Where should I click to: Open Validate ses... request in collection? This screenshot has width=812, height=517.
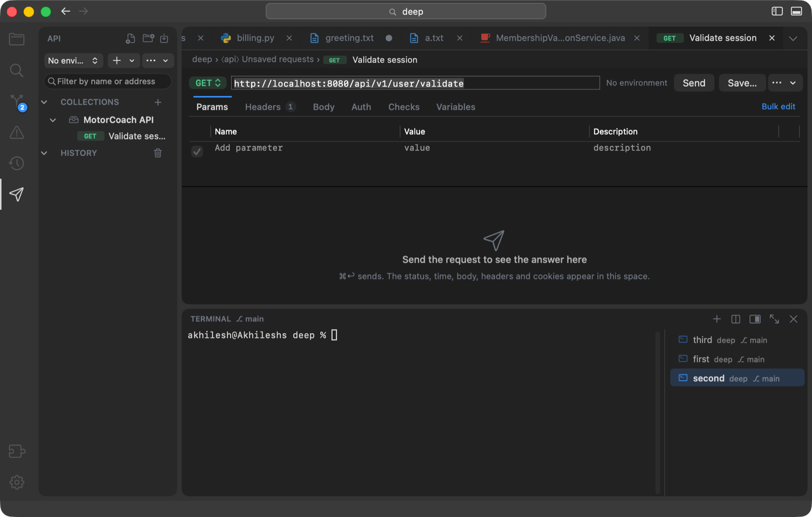coord(121,136)
